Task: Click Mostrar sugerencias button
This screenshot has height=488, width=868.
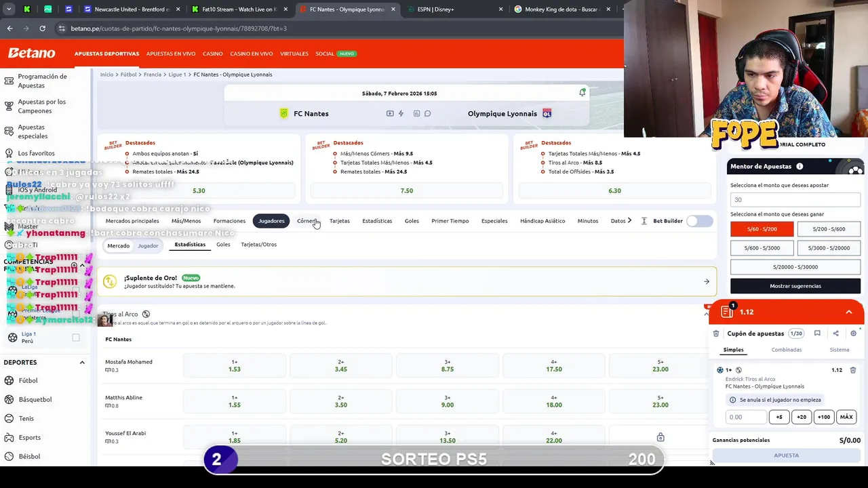Action: [795, 286]
